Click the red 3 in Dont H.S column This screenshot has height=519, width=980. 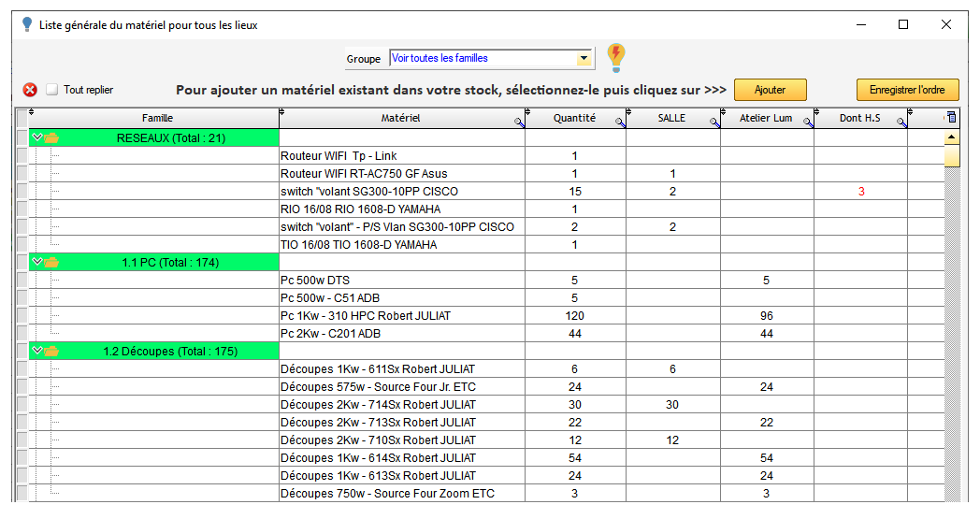pos(861,192)
